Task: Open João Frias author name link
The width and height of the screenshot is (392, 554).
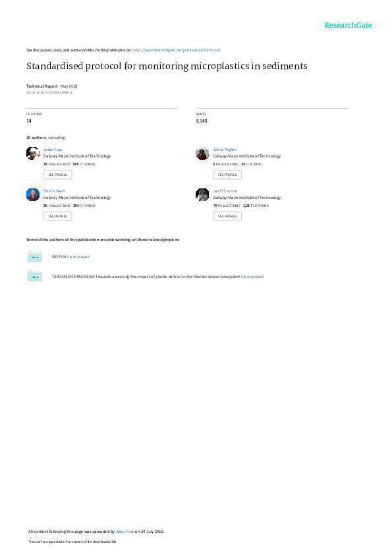Action: (x=53, y=150)
